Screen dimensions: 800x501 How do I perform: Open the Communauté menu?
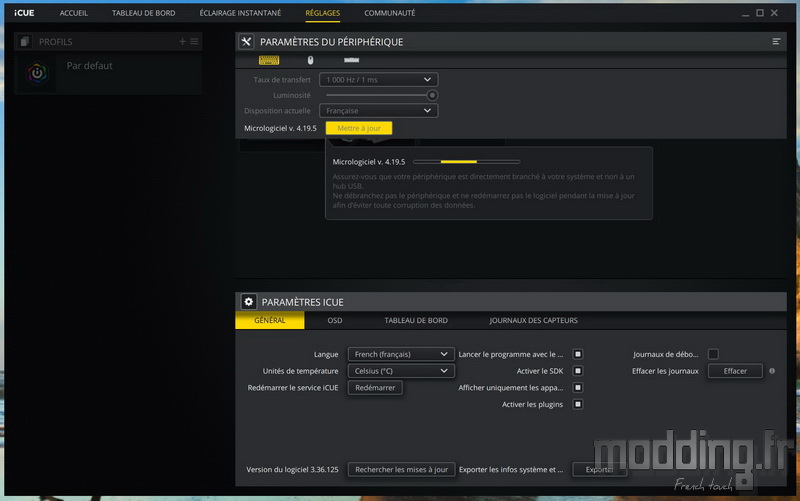tap(389, 13)
